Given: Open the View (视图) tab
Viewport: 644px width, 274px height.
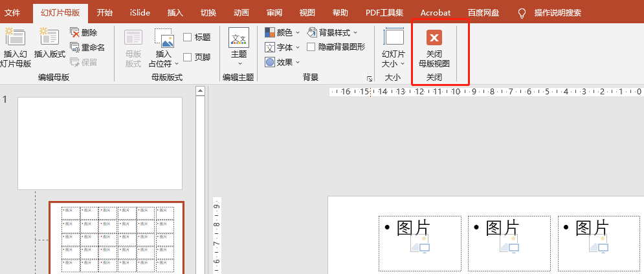Looking at the screenshot, I should coord(307,13).
